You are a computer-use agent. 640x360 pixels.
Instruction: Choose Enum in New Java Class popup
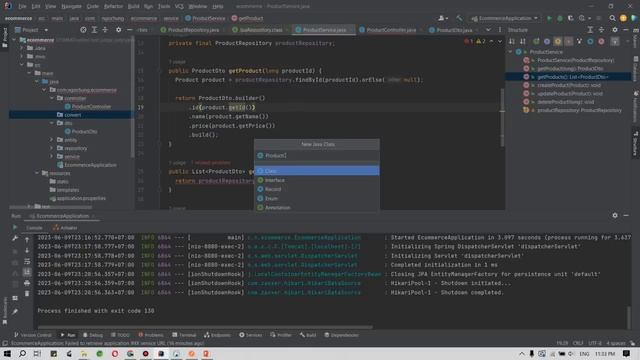(x=317, y=198)
